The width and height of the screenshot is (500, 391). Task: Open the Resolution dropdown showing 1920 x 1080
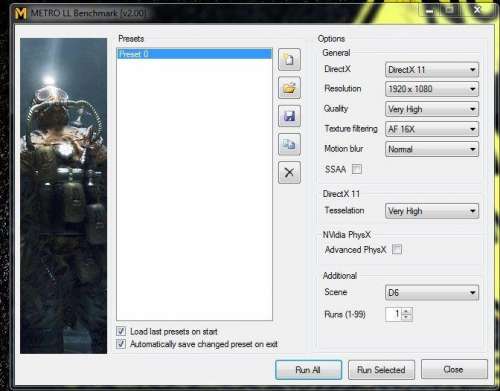[432, 89]
